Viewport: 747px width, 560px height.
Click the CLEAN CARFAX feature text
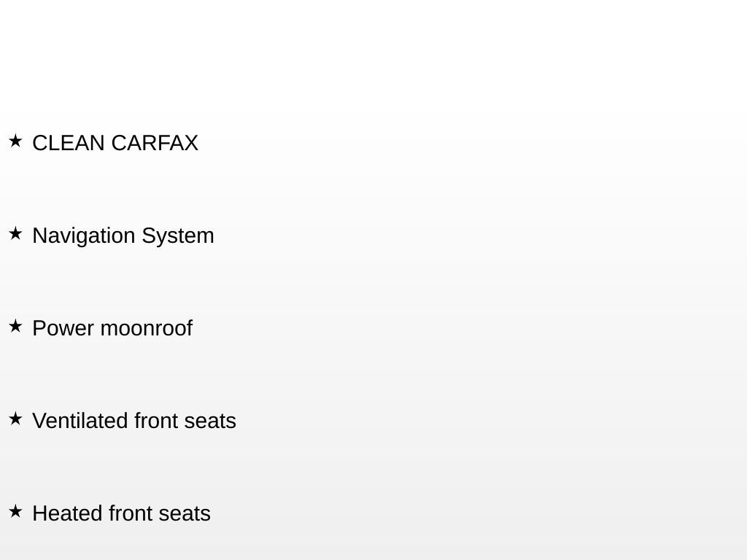point(115,143)
